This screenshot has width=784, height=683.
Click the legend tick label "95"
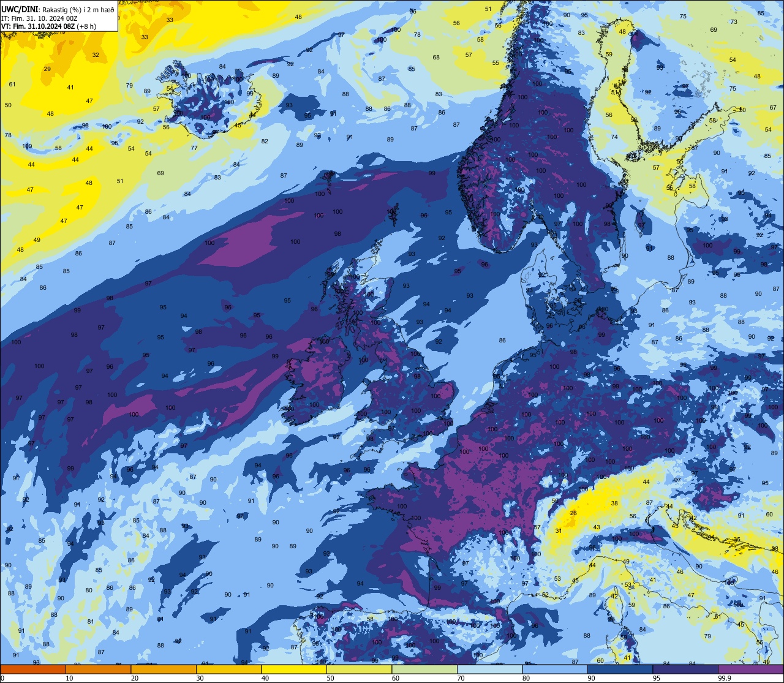click(x=657, y=678)
